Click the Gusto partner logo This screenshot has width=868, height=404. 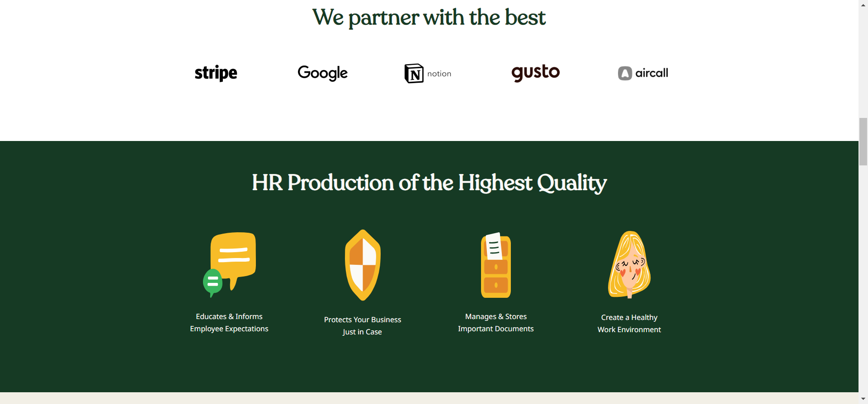click(x=535, y=73)
